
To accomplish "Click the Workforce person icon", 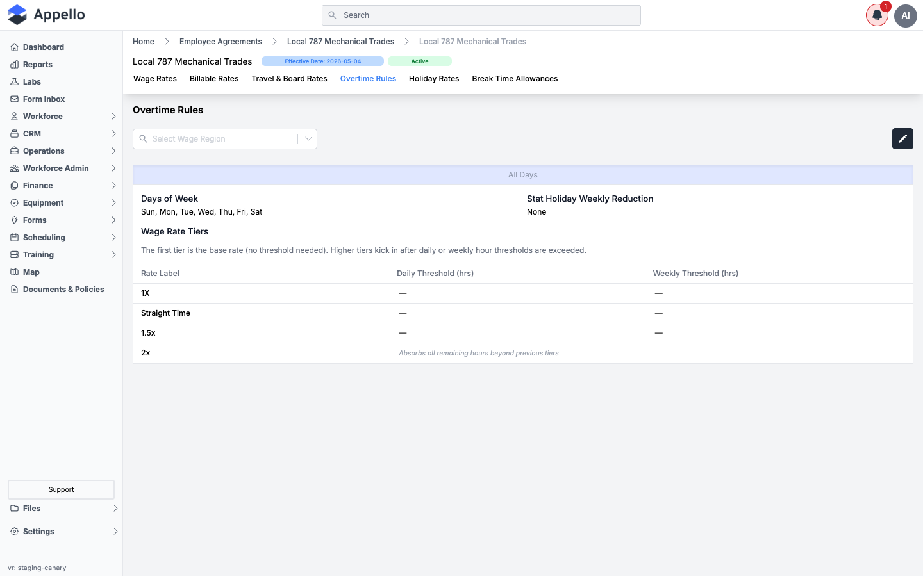I will [14, 117].
